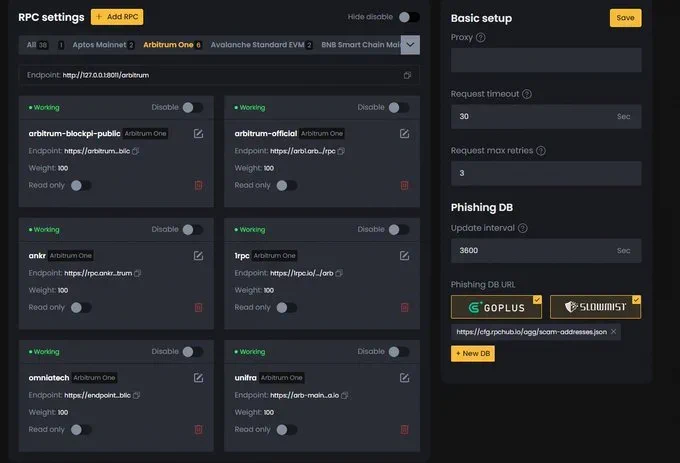The width and height of the screenshot is (680, 463).
Task: Toggle the GoPlus phishing DB
Action: (x=497, y=307)
